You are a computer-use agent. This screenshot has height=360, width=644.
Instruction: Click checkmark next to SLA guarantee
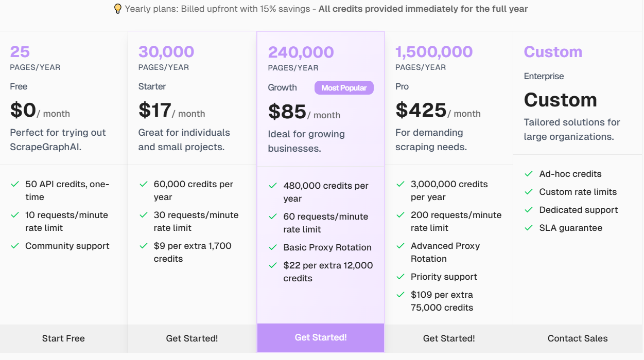click(528, 228)
